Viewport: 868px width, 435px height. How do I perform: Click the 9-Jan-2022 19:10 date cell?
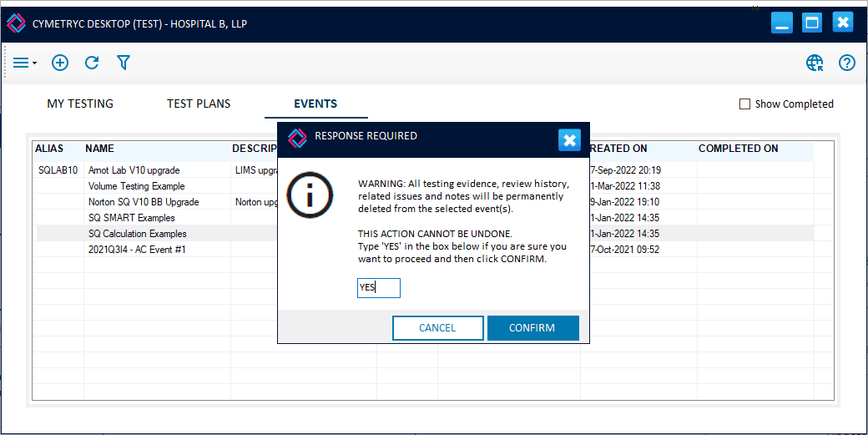pyautogui.click(x=625, y=202)
